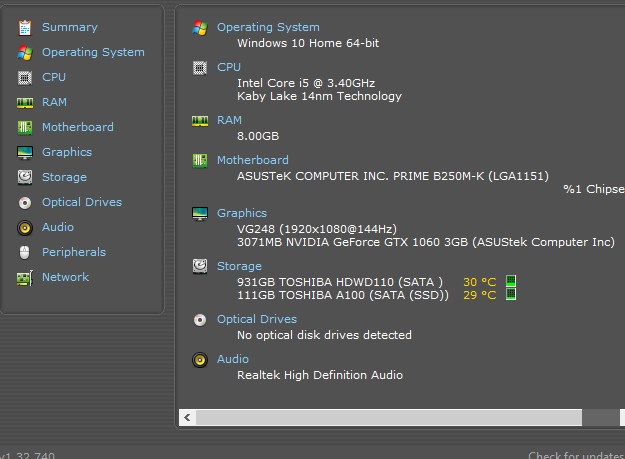This screenshot has height=459, width=625.
Task: Click the RAM heading link in summary
Action: pos(229,120)
